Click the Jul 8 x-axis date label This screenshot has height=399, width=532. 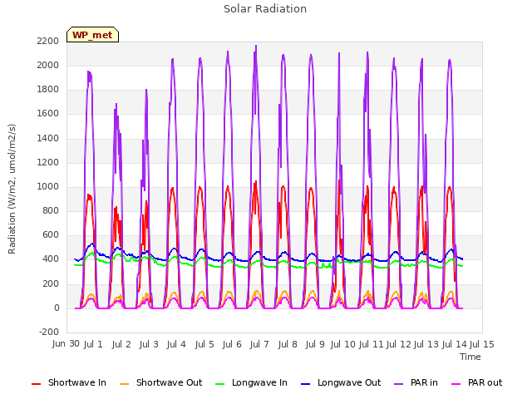(x=288, y=344)
